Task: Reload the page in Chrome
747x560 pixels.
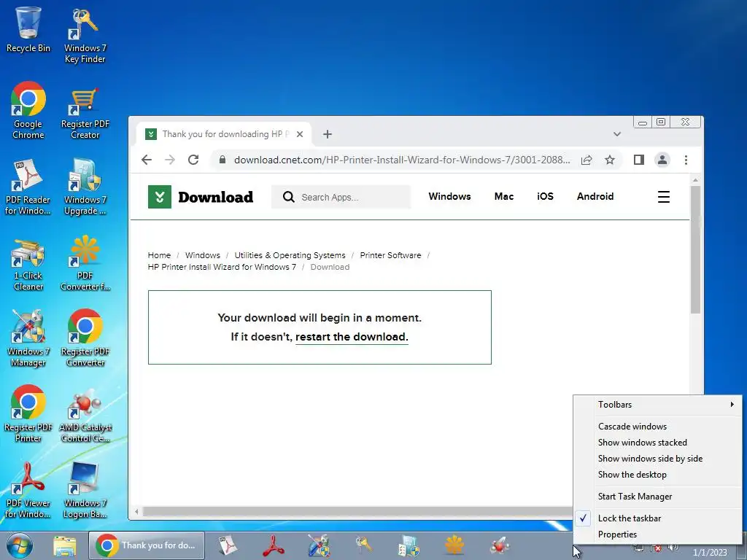Action: (193, 160)
